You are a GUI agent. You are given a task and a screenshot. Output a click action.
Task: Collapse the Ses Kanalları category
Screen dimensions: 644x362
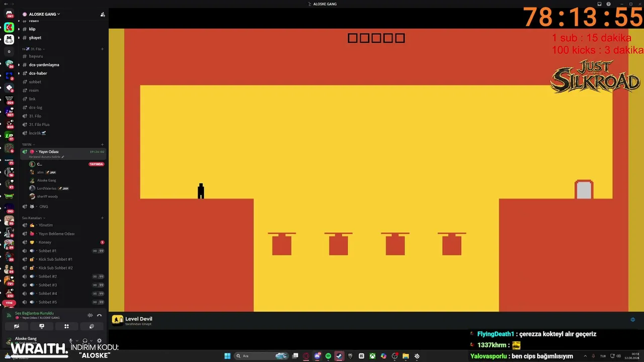point(33,218)
